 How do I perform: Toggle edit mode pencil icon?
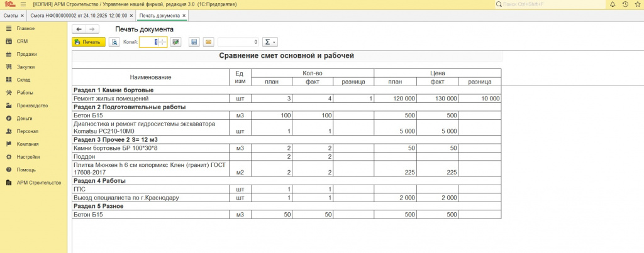tap(176, 42)
